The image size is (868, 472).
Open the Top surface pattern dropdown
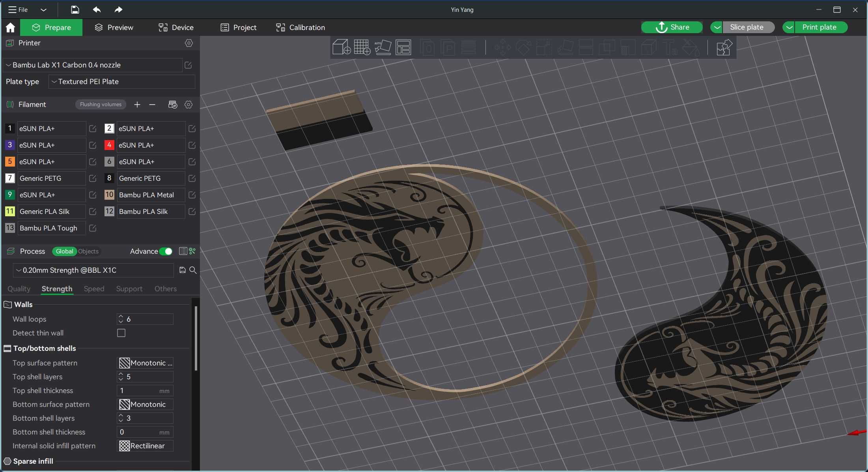146,363
